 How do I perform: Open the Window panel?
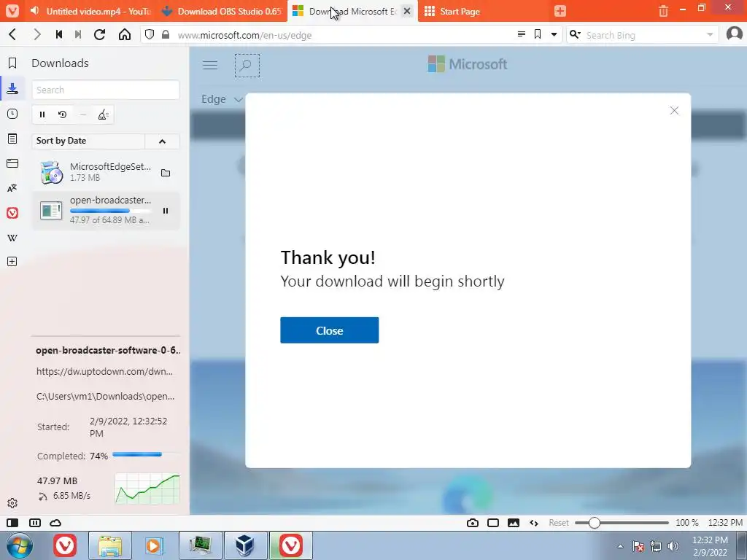[x=12, y=163]
